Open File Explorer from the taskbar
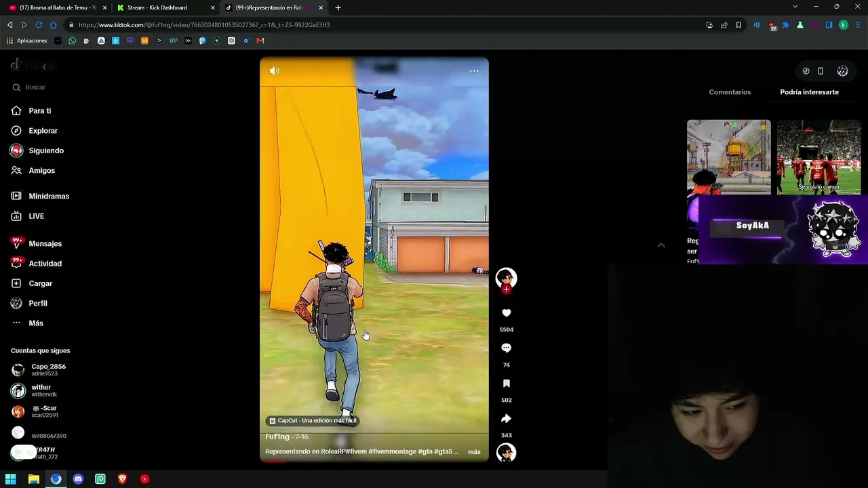 [33, 479]
